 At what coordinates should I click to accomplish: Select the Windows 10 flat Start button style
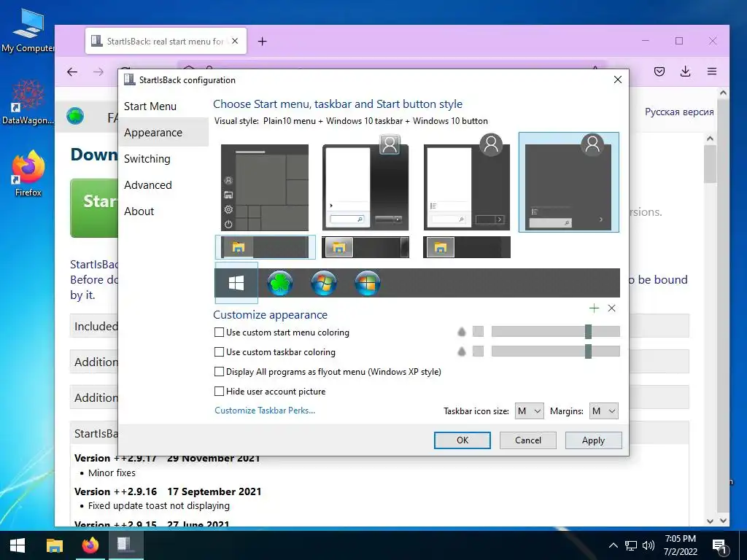(236, 283)
